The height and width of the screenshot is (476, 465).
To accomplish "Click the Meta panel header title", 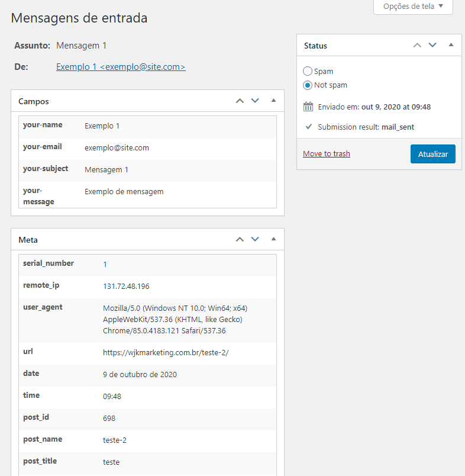I will click(28, 240).
